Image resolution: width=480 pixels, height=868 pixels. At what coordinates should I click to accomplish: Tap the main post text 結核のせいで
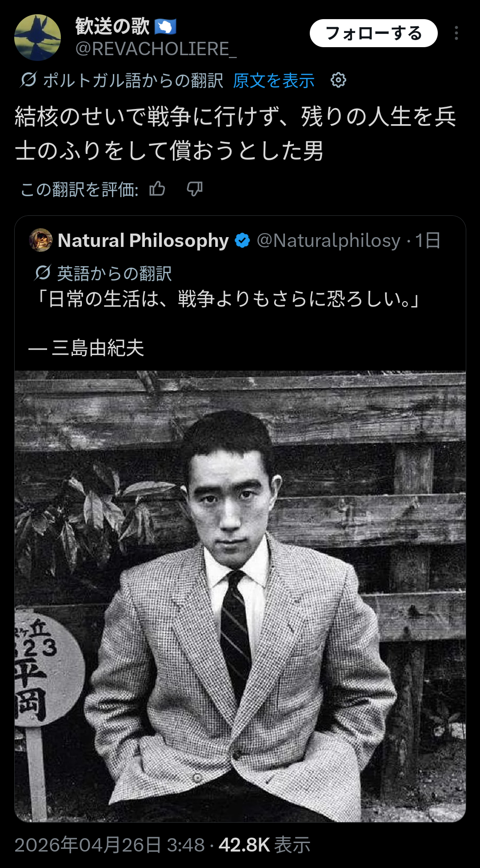(x=236, y=133)
